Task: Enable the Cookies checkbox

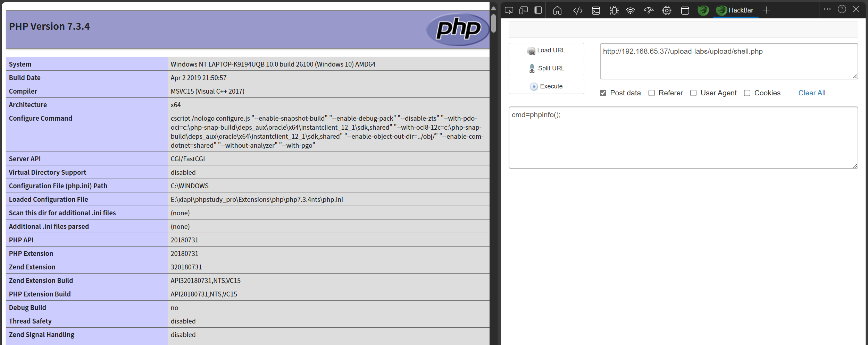Action: click(x=747, y=93)
